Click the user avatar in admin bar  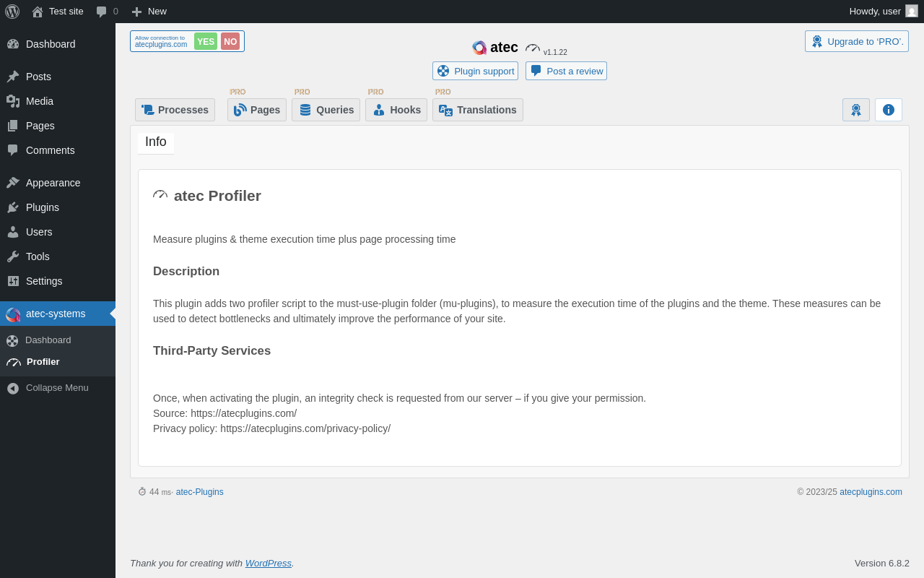[911, 11]
